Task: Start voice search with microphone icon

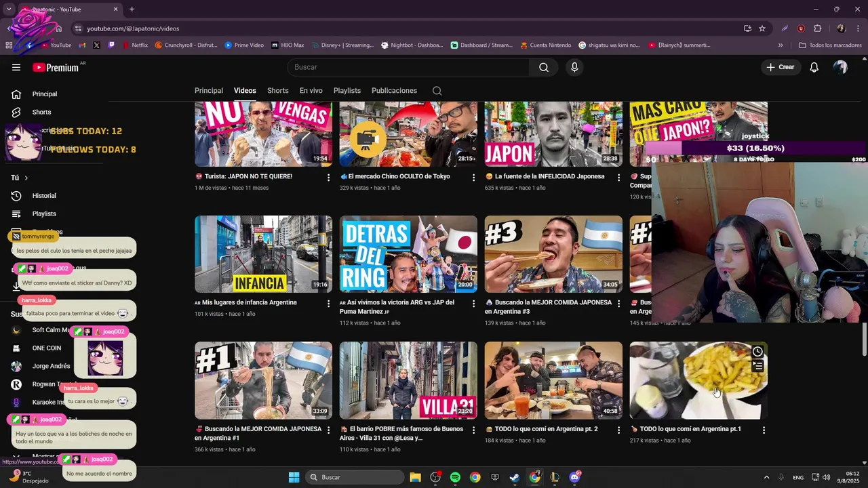Action: click(574, 67)
